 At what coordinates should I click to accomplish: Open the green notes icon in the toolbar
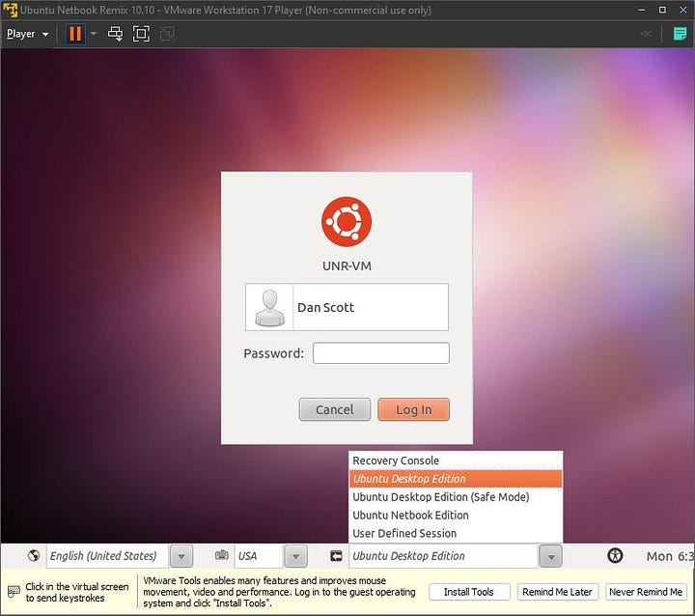680,34
